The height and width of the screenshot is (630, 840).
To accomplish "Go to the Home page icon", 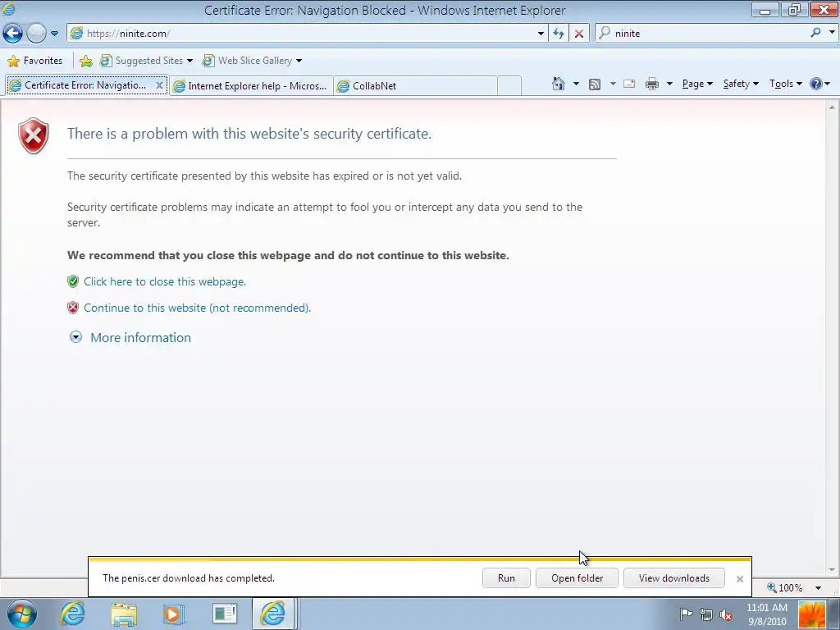I will point(558,84).
